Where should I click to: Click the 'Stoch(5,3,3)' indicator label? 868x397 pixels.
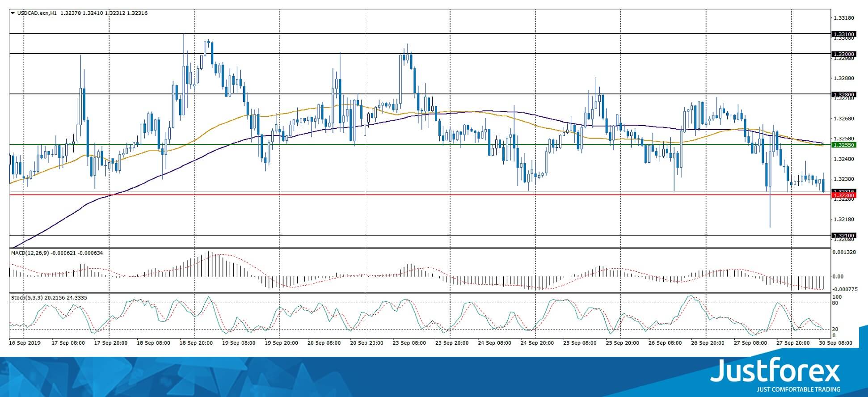tap(27, 298)
